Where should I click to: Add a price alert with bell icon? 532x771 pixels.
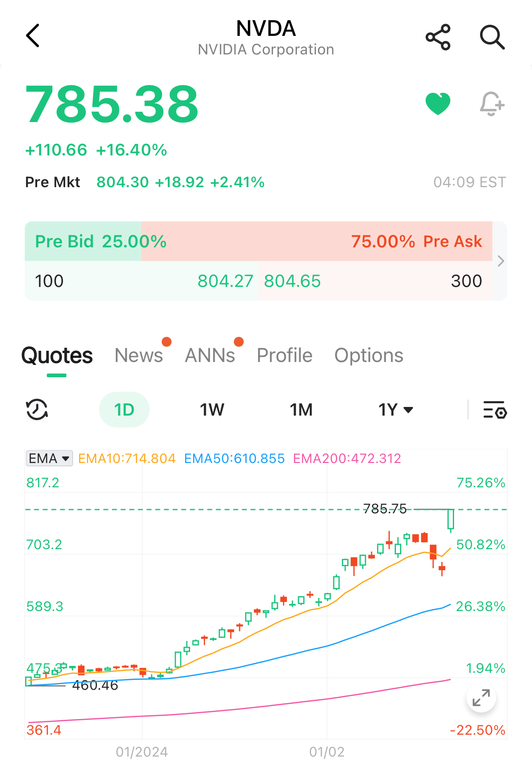coord(492,104)
